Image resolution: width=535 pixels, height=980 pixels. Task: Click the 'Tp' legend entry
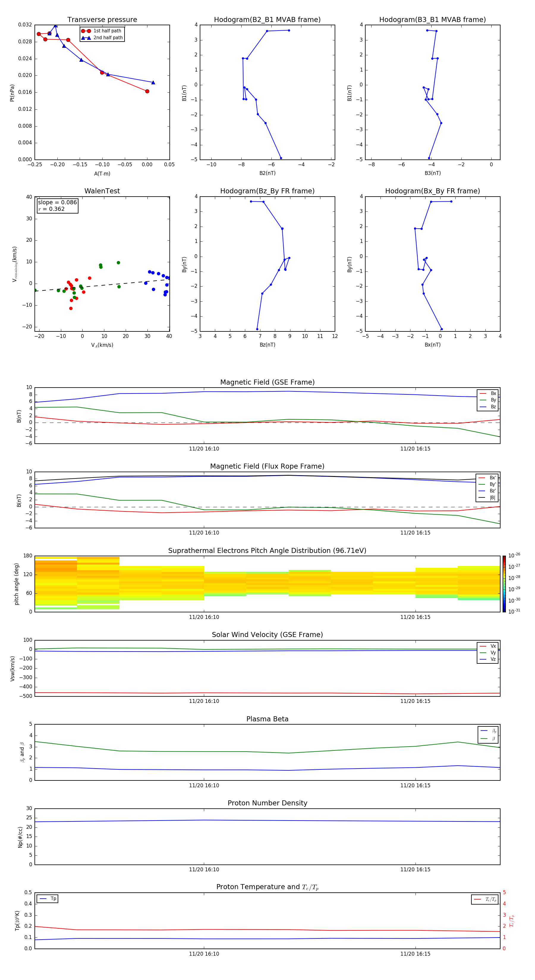tap(47, 899)
